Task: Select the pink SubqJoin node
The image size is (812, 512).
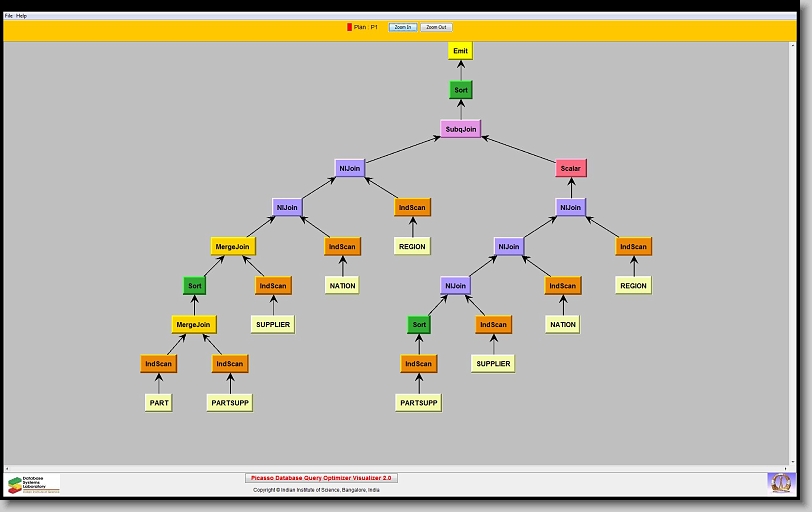Action: point(460,129)
